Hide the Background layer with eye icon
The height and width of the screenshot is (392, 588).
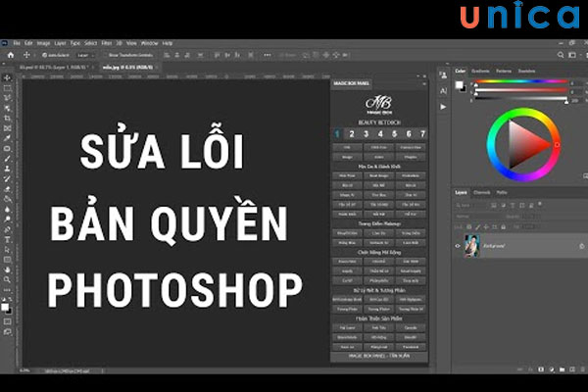tap(458, 246)
